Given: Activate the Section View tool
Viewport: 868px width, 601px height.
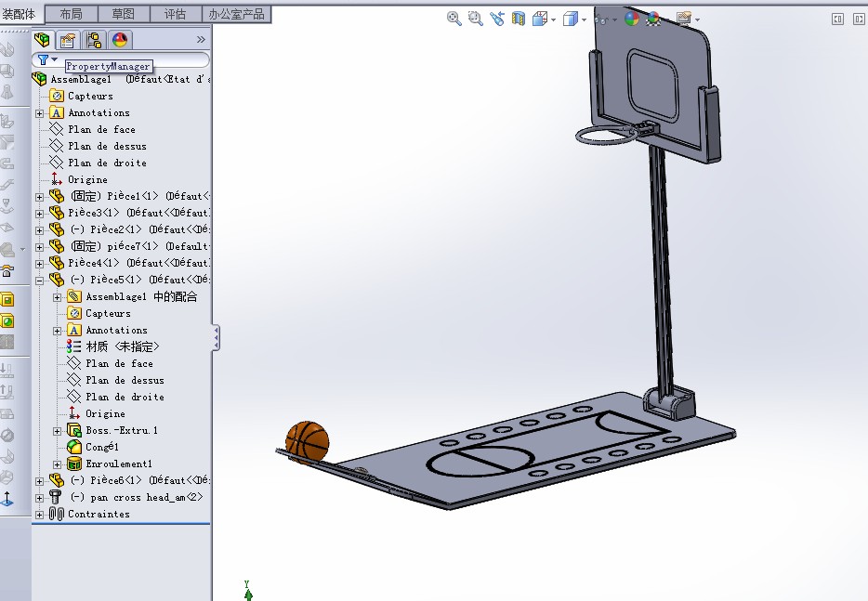Looking at the screenshot, I should tap(519, 19).
